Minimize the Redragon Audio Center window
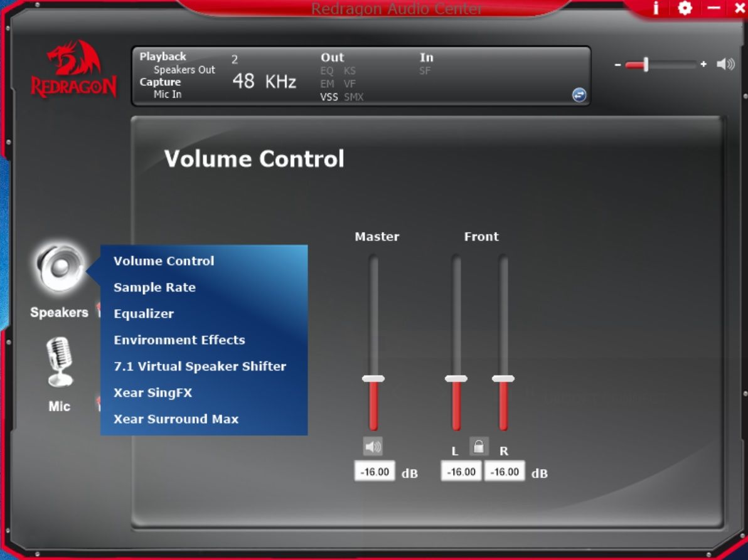Viewport: 748px width, 560px height. (x=713, y=8)
